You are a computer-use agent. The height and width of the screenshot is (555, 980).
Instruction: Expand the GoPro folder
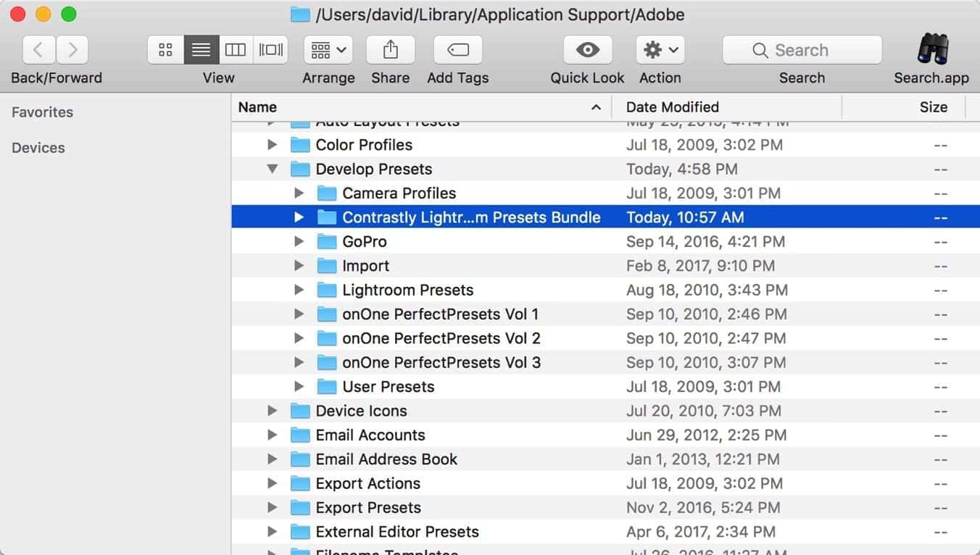pos(299,241)
